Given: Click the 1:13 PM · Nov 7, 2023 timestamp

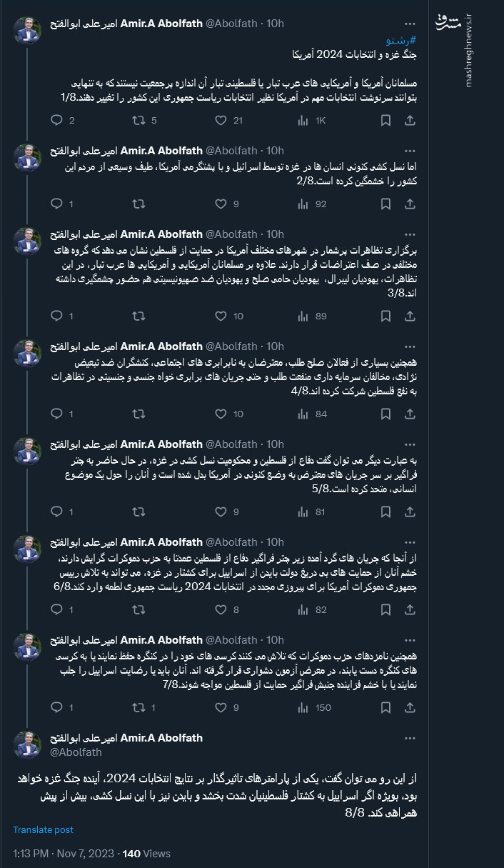Looking at the screenshot, I should coord(62,853).
